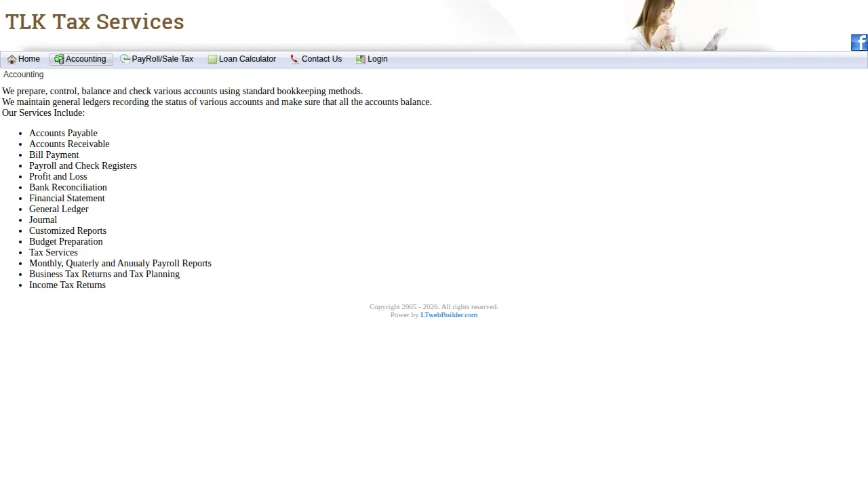The width and height of the screenshot is (868, 488).
Task: Select the "Accounts Receivable" list item
Action: [69, 144]
